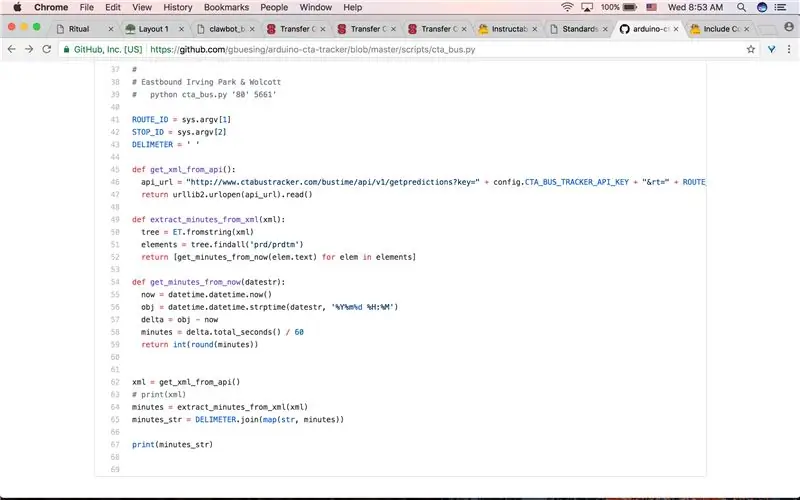Reload the current page
The image size is (800, 500).
pyautogui.click(x=46, y=49)
